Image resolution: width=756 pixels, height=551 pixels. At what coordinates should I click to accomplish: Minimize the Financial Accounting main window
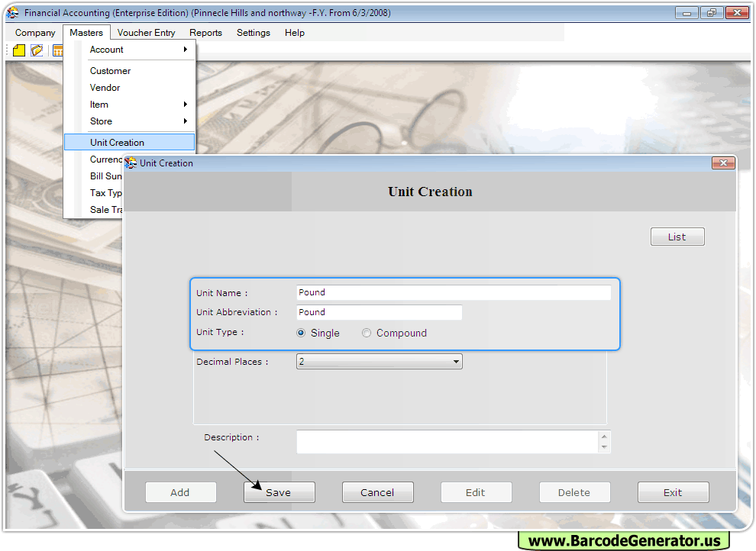pos(687,13)
